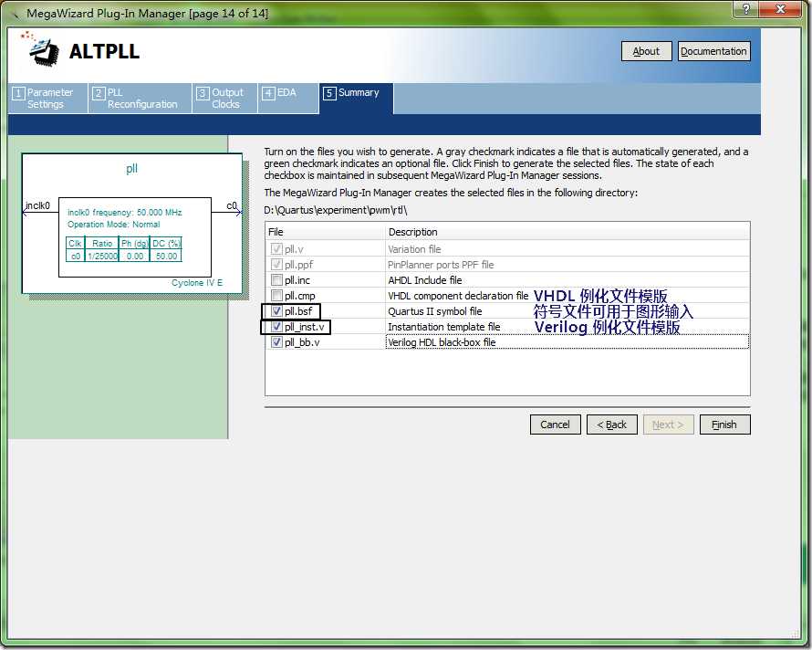This screenshot has height=650, width=812.
Task: Click the 'Variation file' description
Action: 414,249
